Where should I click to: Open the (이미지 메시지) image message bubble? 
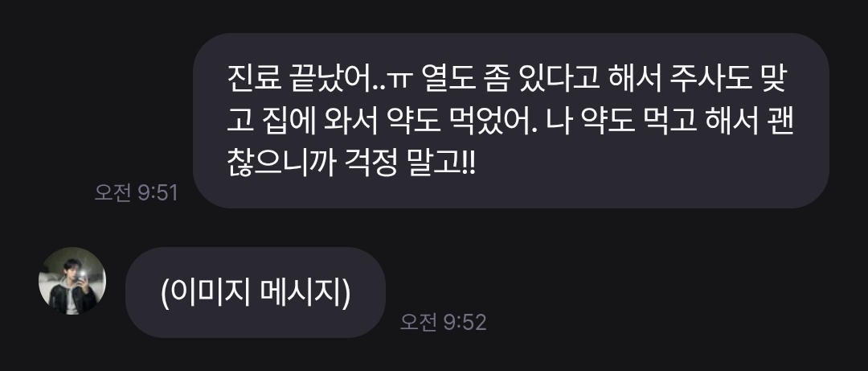tap(256, 292)
